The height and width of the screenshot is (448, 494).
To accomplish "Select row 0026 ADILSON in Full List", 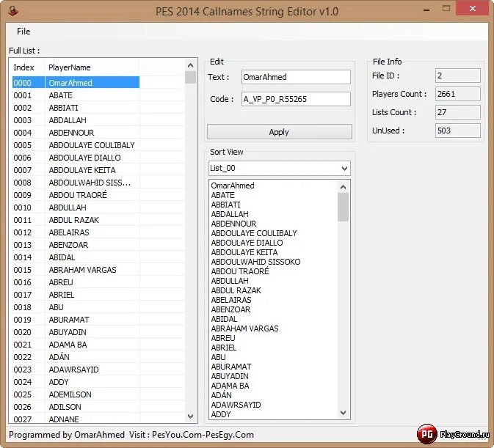I will click(76, 407).
